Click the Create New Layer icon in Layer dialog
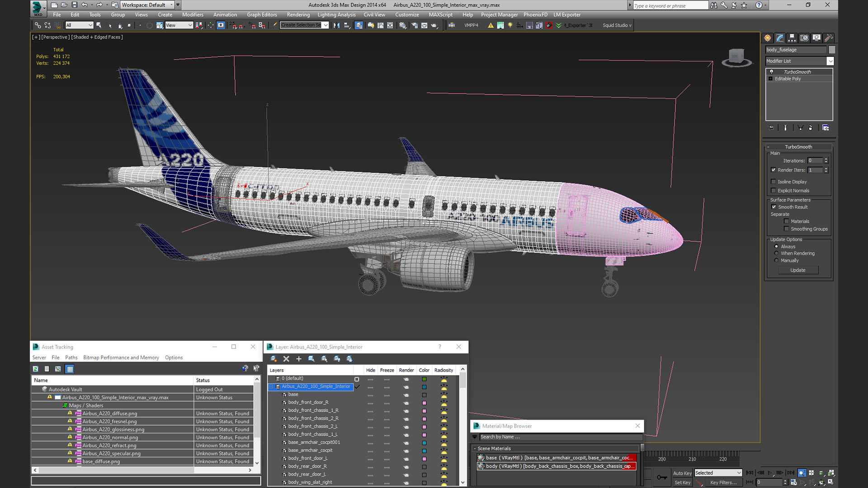 (x=274, y=359)
